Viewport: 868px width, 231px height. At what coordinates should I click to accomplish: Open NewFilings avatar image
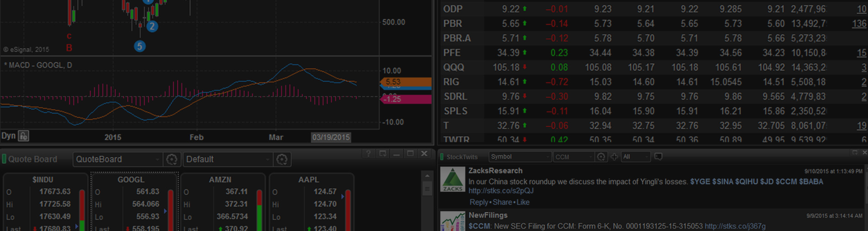click(453, 221)
